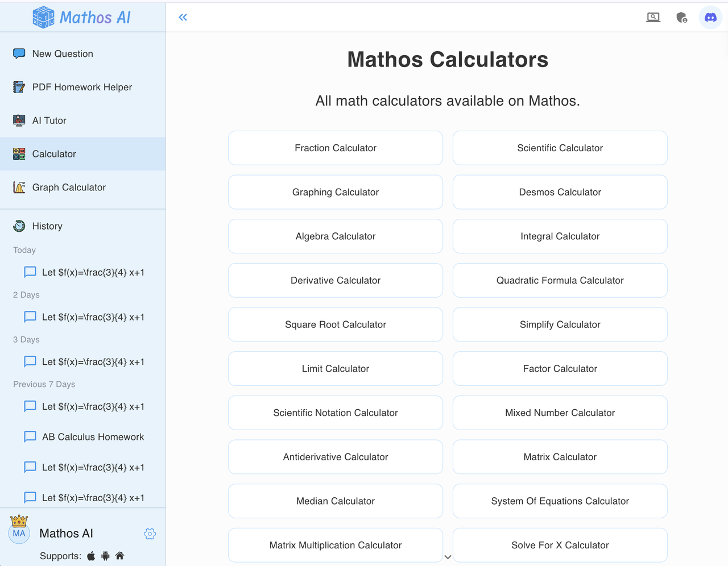Click the screen-search laptop icon in header
The image size is (728, 566).
pos(653,17)
